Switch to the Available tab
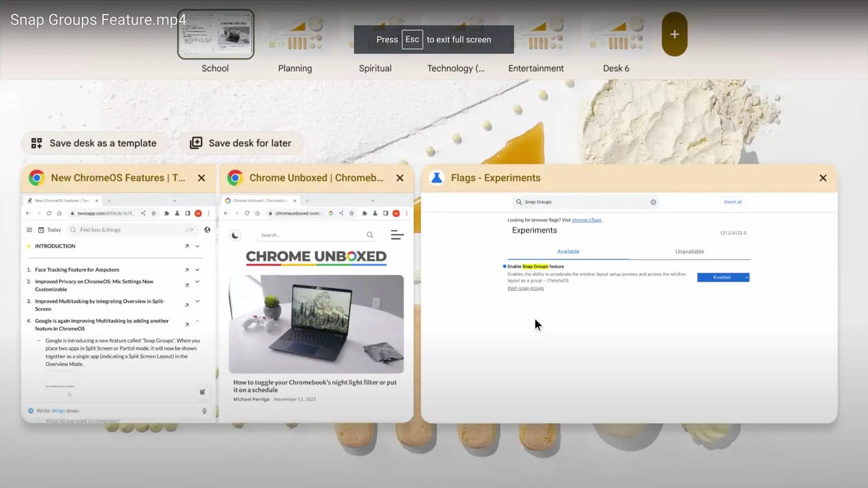The width and height of the screenshot is (868, 488). pos(568,252)
